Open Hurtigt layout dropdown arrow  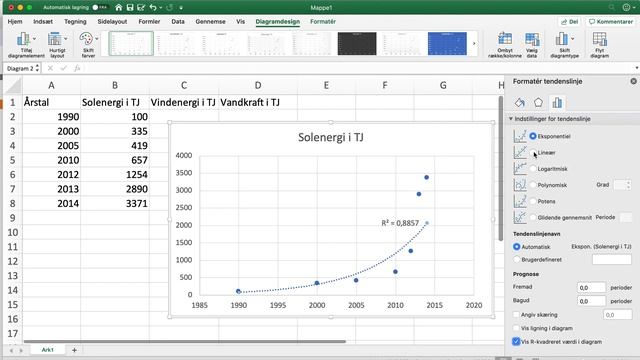(66, 39)
